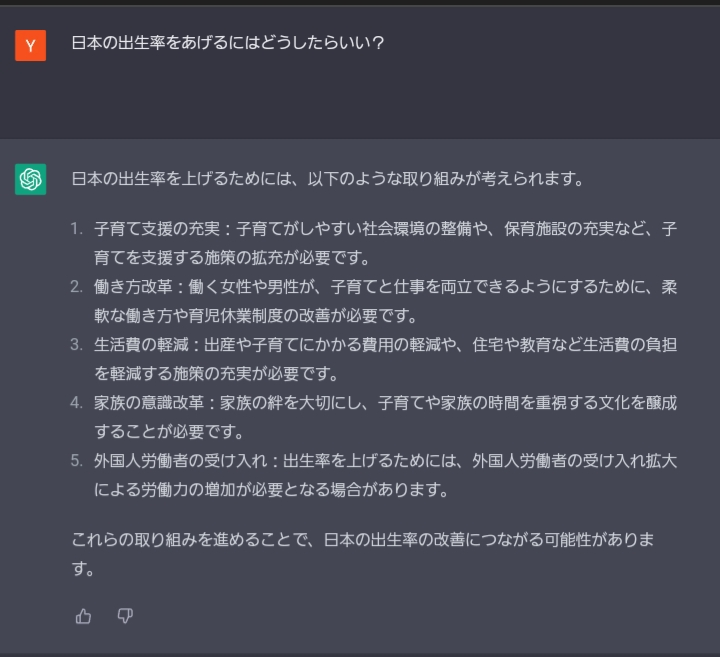Select the 生活費の軽減 list item text
This screenshot has height=657, width=720.
[385, 345]
